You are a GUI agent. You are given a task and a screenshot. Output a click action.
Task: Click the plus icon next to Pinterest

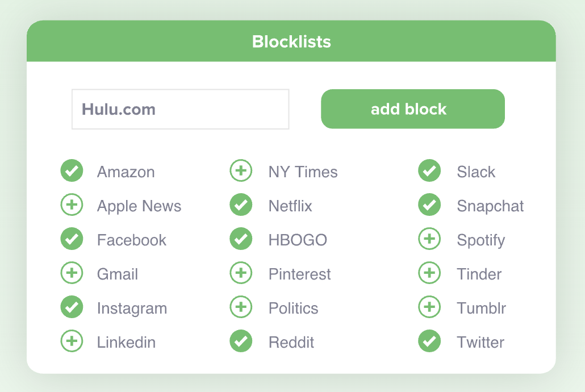[241, 273]
